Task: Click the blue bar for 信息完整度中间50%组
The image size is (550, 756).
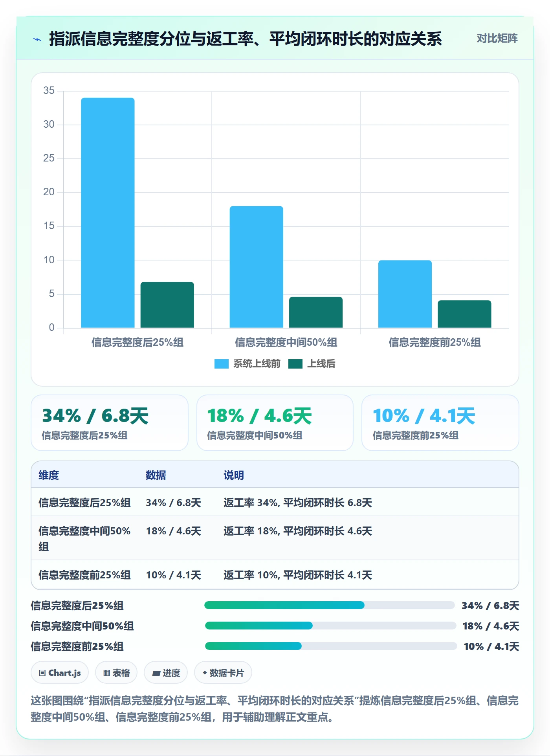Action: coord(257,267)
